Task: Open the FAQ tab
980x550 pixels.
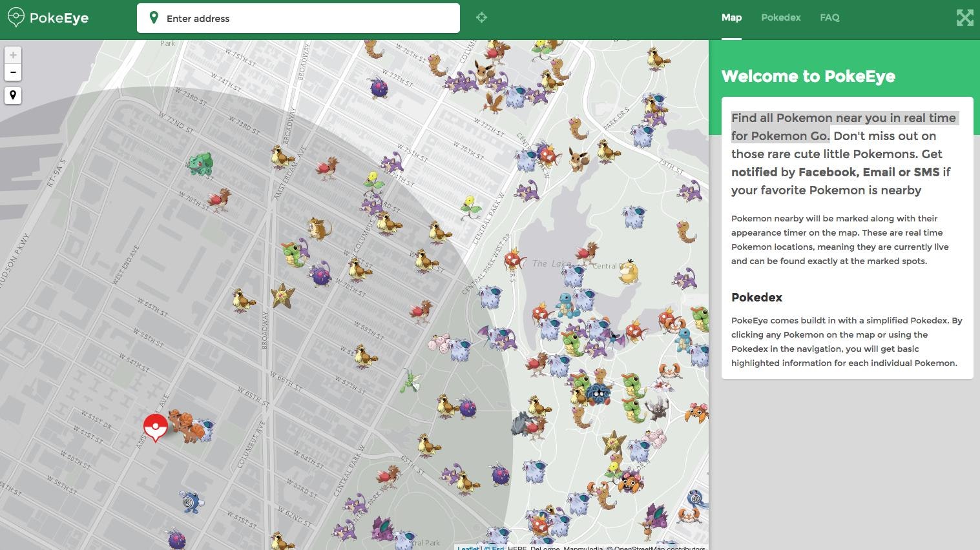Action: click(x=829, y=17)
